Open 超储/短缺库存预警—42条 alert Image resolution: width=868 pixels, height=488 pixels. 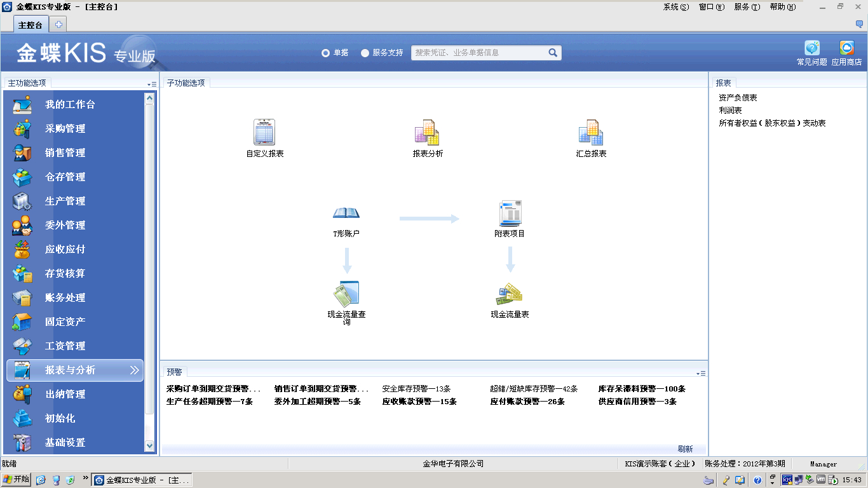click(534, 389)
